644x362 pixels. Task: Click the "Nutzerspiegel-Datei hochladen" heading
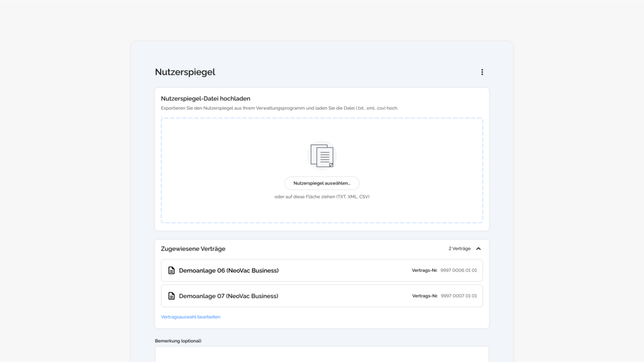coord(206,99)
